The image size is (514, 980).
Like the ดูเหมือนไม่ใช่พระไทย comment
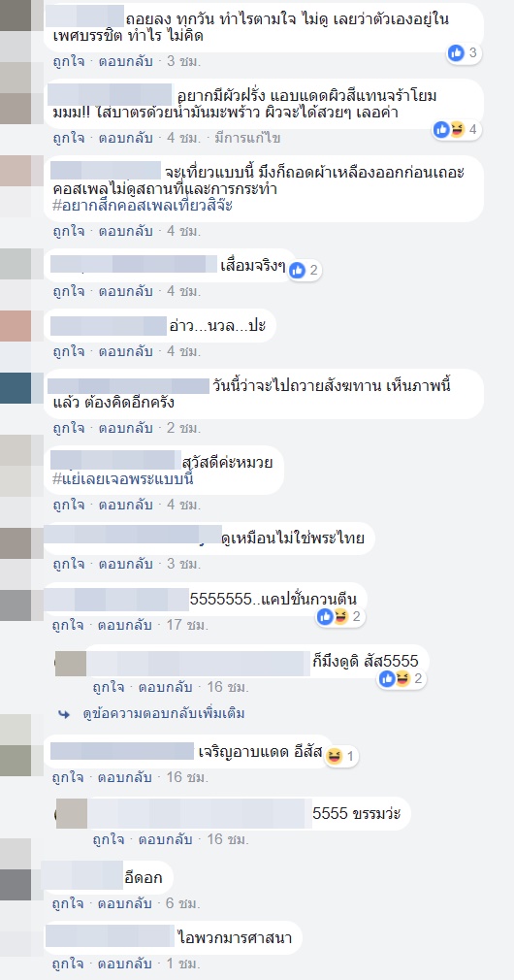(x=69, y=564)
